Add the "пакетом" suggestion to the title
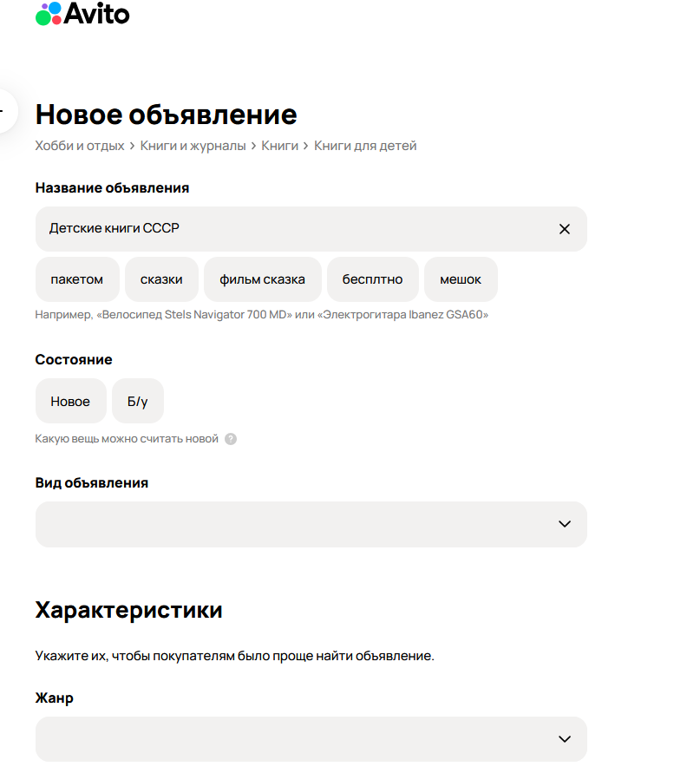The height and width of the screenshot is (773, 700). (77, 278)
